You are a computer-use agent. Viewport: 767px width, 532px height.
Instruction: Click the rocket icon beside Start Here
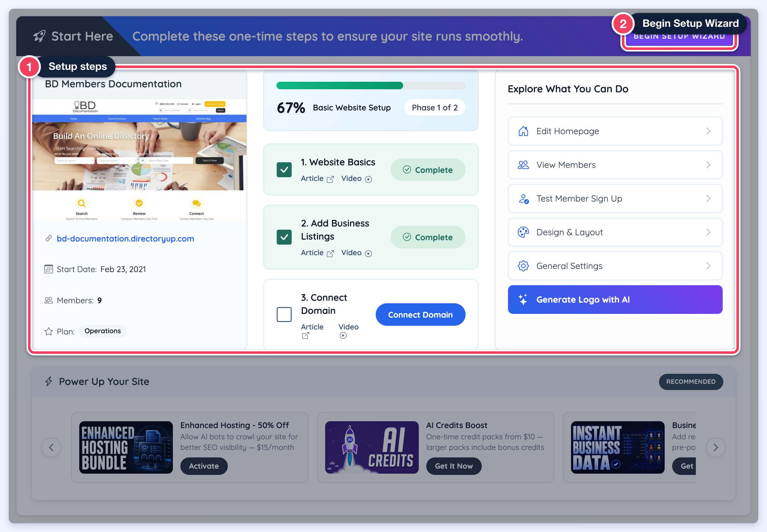click(39, 36)
